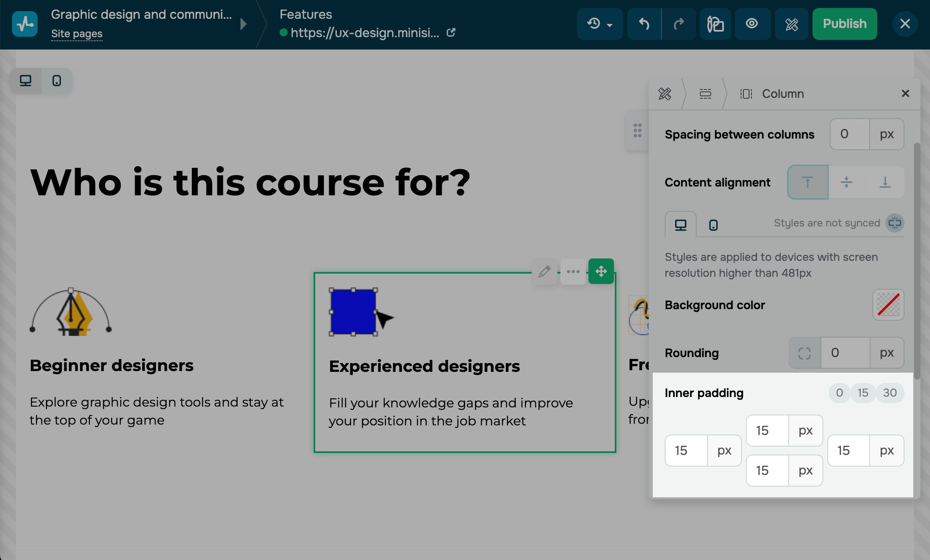The image size is (930, 560).
Task: Click the sync styles icon
Action: click(x=895, y=223)
